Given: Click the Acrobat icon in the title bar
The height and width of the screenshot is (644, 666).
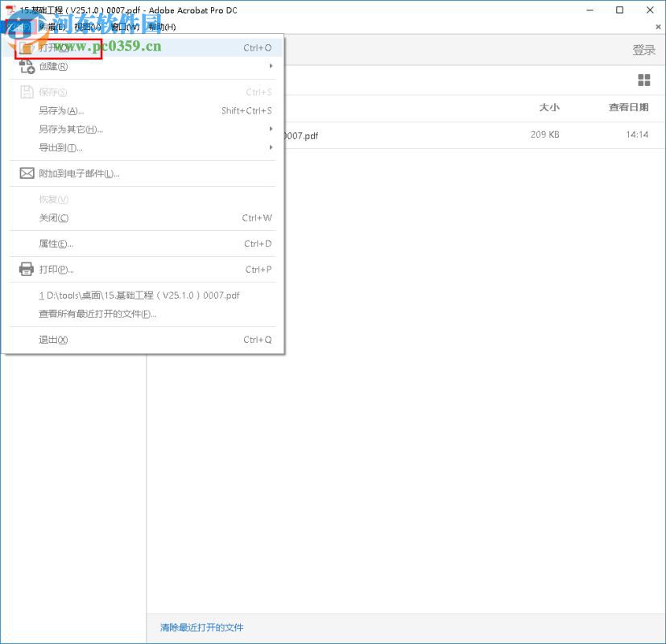Looking at the screenshot, I should point(8,10).
